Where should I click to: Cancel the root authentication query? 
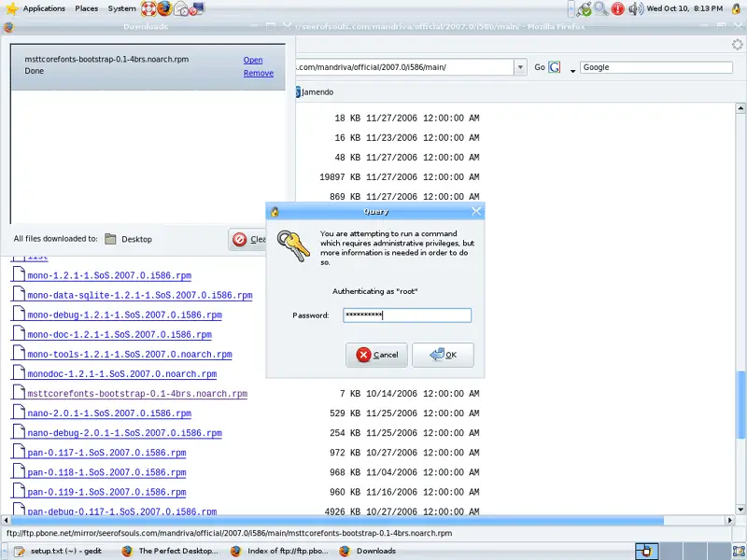point(376,355)
